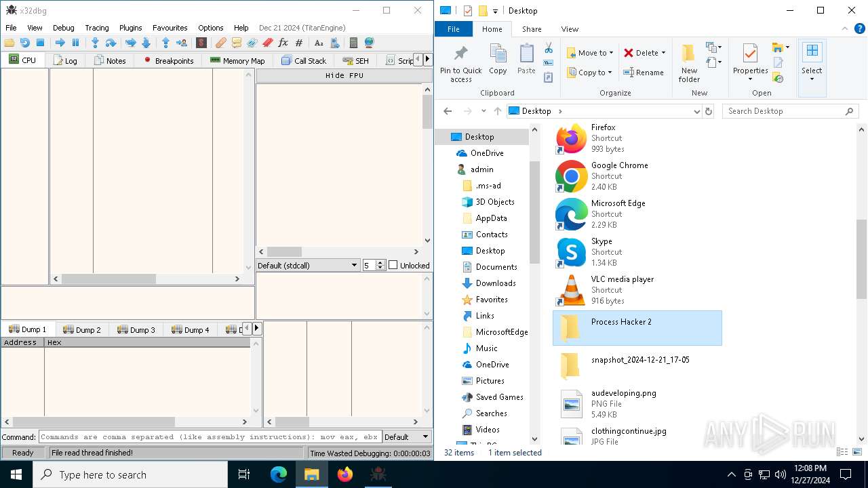Click the Stop/Close debuggee square icon
Viewport: 868px width, 488px height.
click(x=40, y=43)
